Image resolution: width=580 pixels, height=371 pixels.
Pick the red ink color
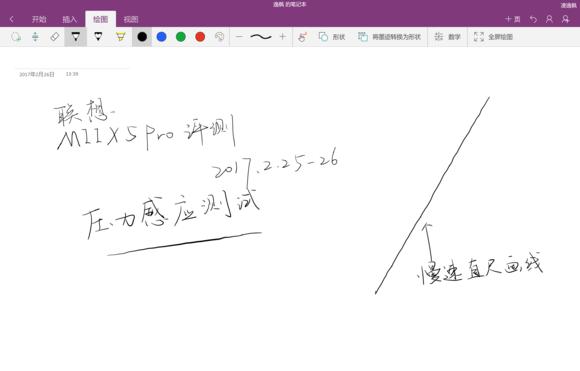point(200,37)
